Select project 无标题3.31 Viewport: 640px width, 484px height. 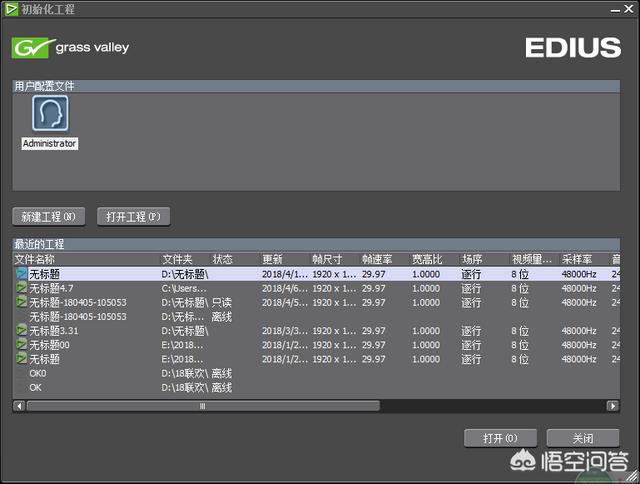click(316, 331)
